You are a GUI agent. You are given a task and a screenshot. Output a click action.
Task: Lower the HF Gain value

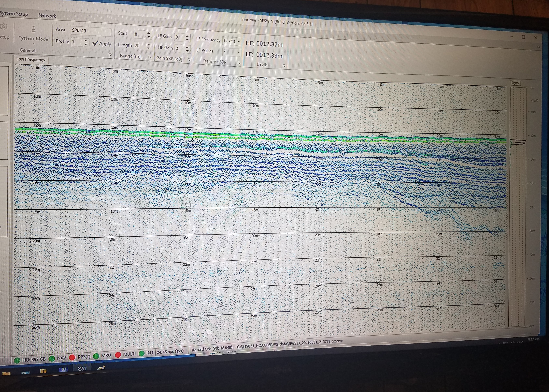coord(187,51)
